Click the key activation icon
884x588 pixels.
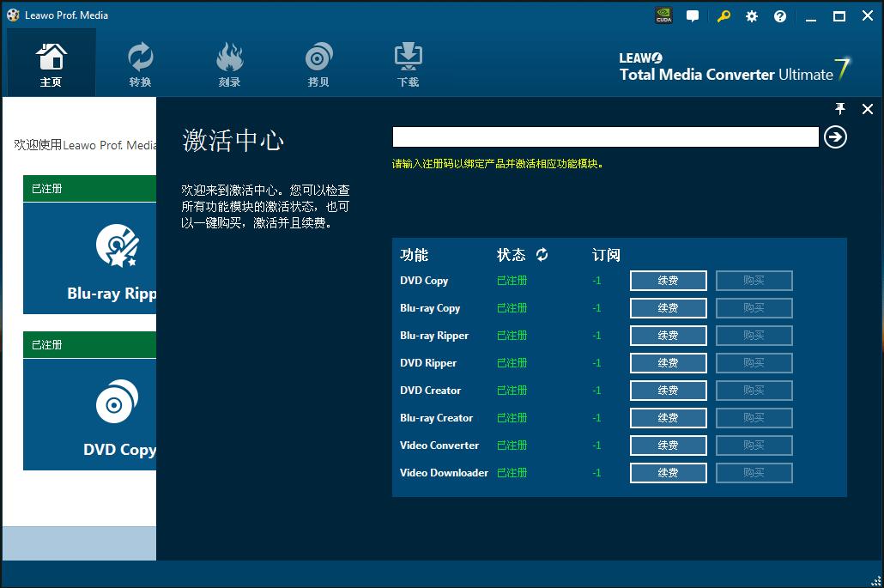tap(724, 15)
